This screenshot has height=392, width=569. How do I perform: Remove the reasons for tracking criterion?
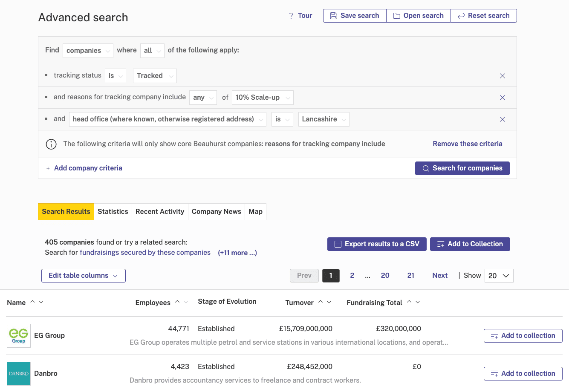[x=503, y=98]
